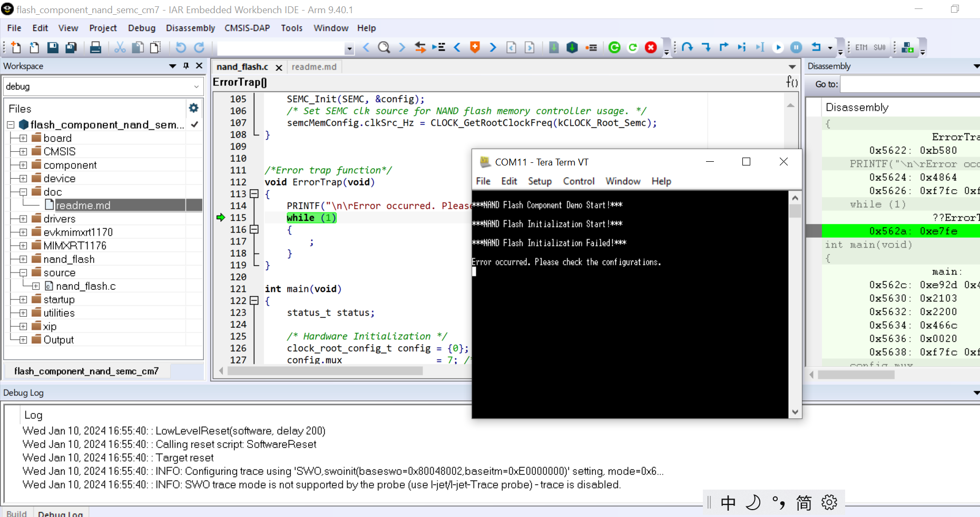Click the Step Over debug icon
This screenshot has height=517, width=980.
pos(688,47)
